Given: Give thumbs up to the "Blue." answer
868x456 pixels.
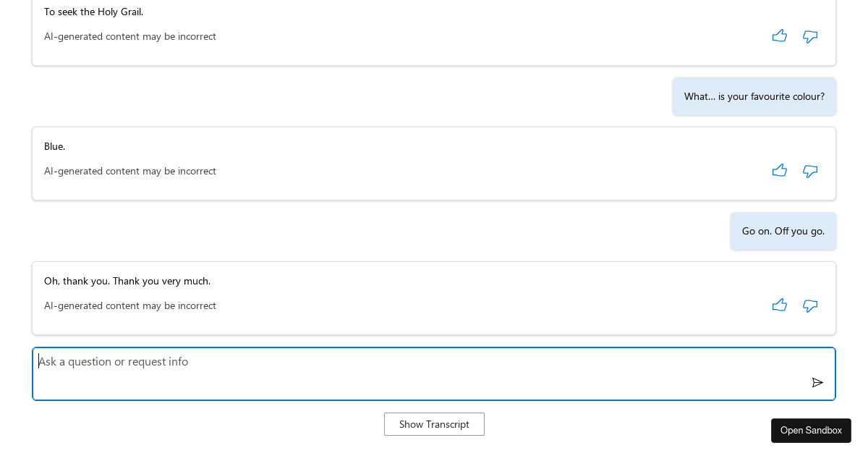Looking at the screenshot, I should pos(779,171).
